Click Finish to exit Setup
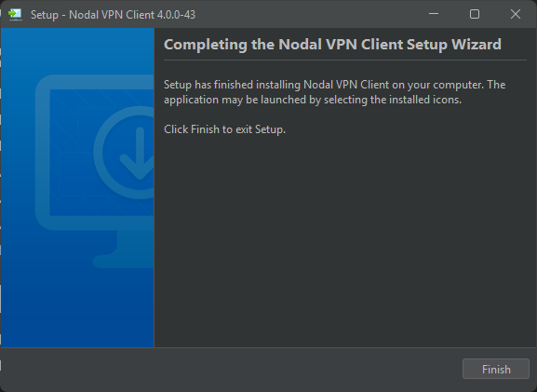537x392 pixels. 495,369
